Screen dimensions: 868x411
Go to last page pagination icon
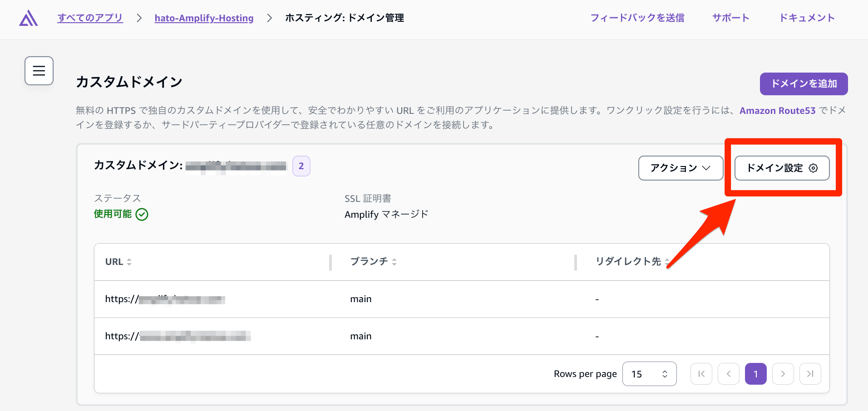[x=810, y=374]
